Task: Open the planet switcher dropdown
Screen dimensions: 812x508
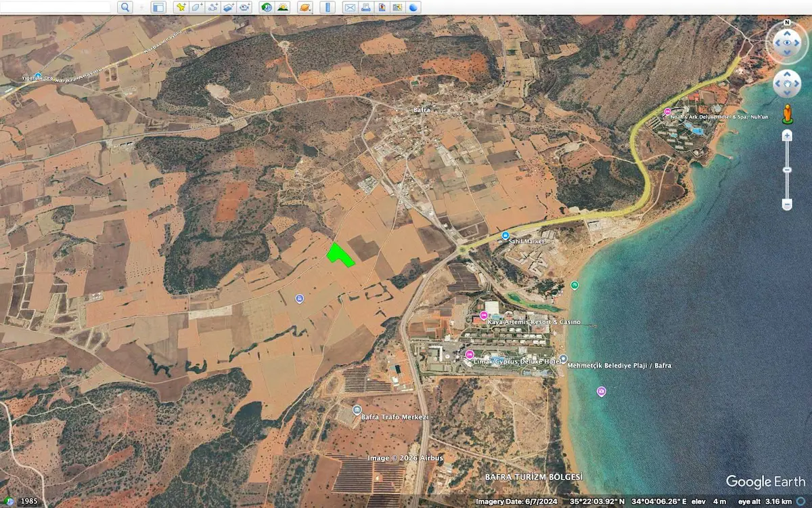Action: 304,7
